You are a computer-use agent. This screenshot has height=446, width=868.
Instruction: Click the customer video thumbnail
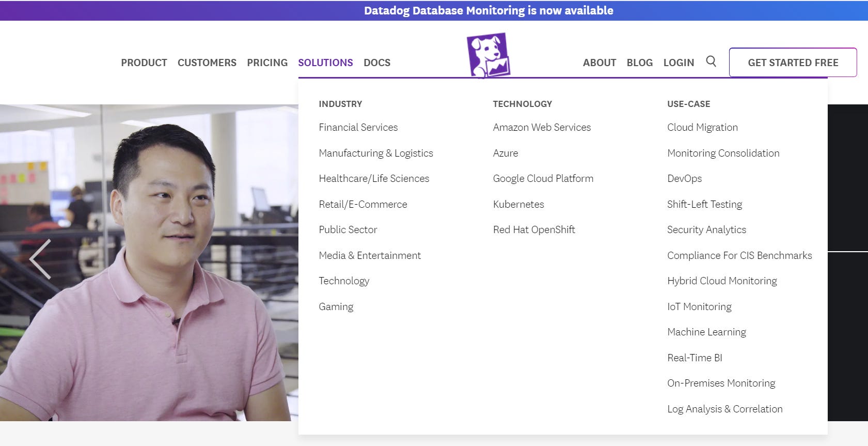click(x=149, y=263)
